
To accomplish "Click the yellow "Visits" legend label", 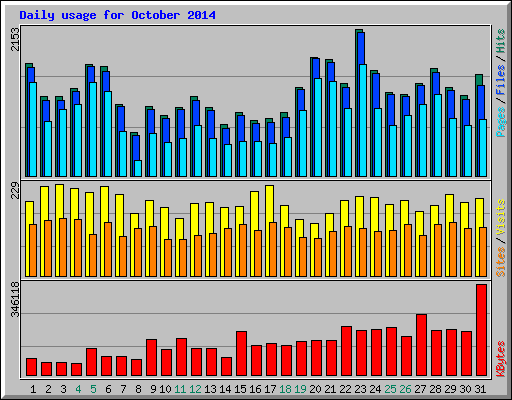I will (501, 218).
